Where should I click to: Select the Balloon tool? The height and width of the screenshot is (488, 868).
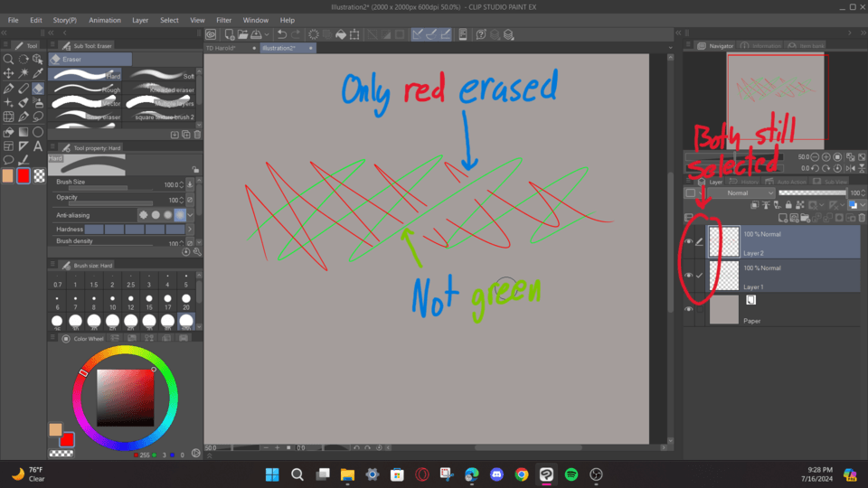[8, 160]
